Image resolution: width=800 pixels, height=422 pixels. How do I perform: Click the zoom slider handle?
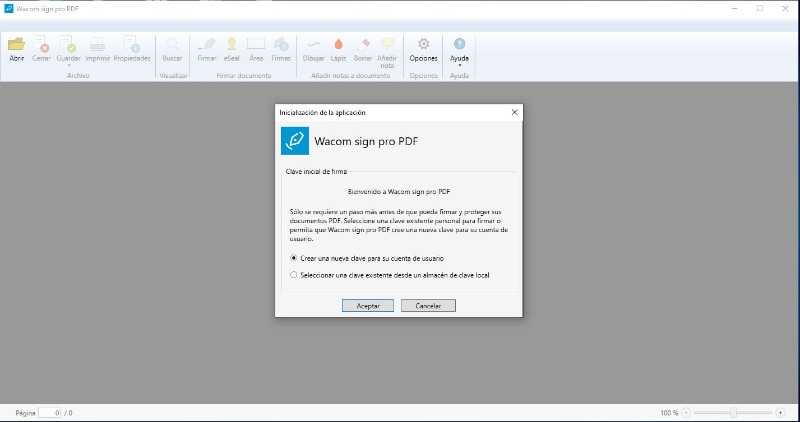[x=734, y=412]
